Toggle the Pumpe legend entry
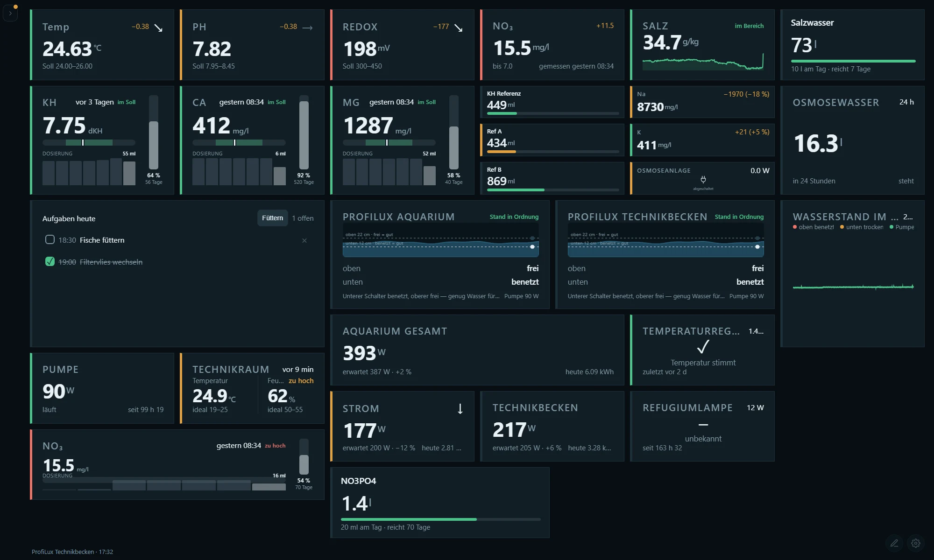 (902, 227)
